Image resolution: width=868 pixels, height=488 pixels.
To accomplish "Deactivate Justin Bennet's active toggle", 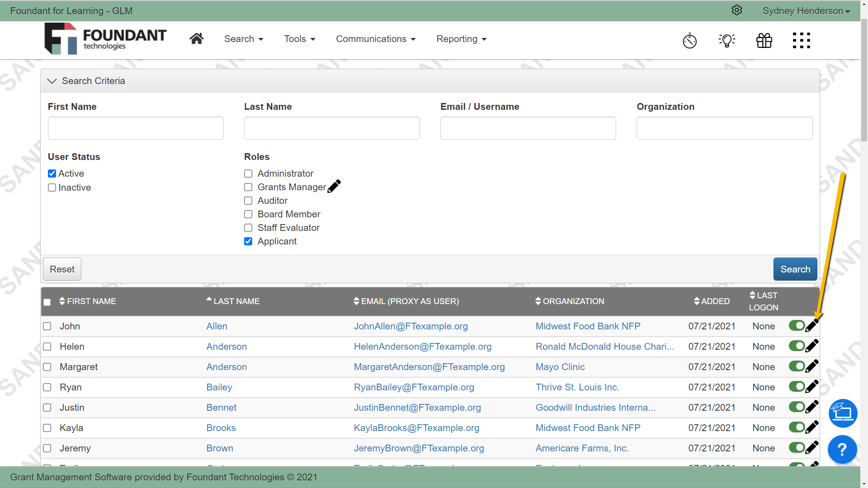I will tap(797, 407).
